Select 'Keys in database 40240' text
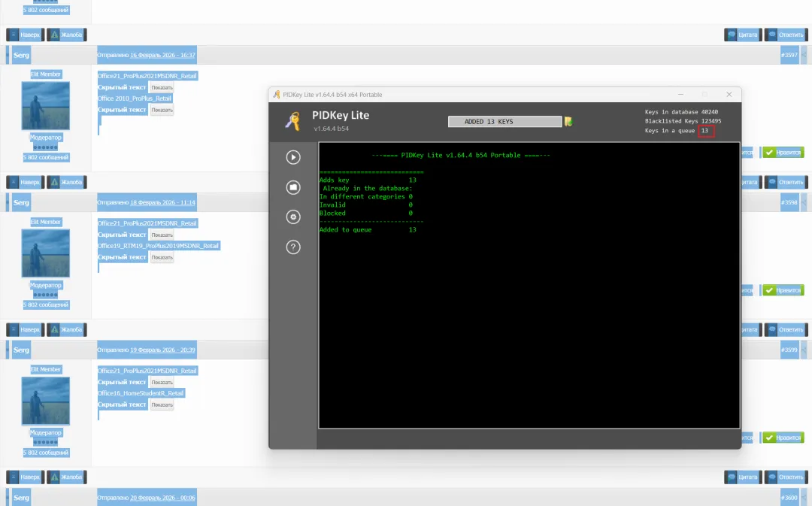 tap(681, 112)
